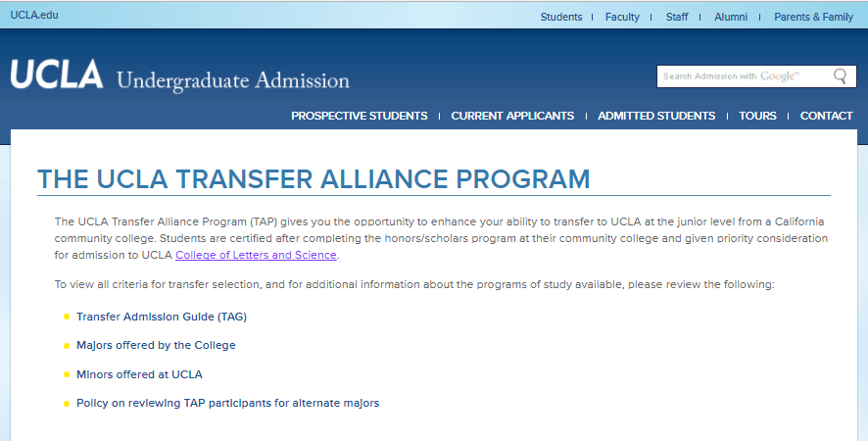Select the Staff link in top bar
Image resolution: width=868 pixels, height=441 pixels.
pos(677,17)
